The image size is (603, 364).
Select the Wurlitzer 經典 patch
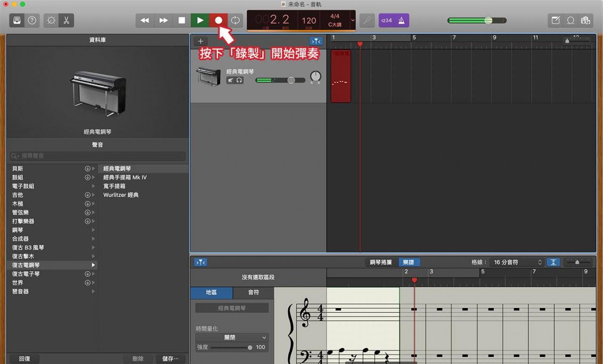pyautogui.click(x=121, y=195)
